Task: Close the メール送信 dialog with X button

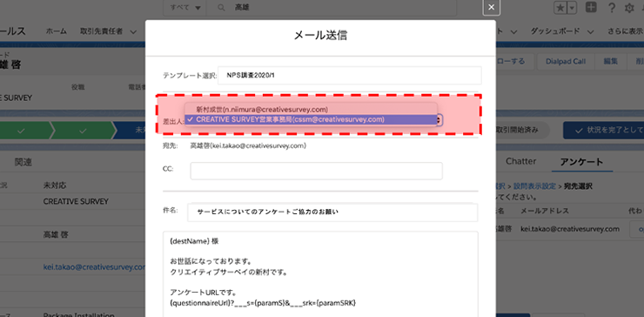Action: (491, 8)
